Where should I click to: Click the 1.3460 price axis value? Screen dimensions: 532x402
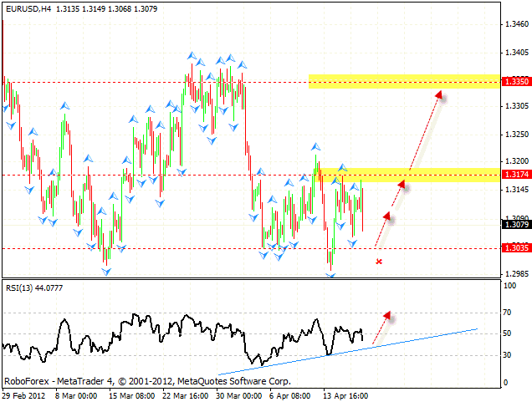point(517,24)
